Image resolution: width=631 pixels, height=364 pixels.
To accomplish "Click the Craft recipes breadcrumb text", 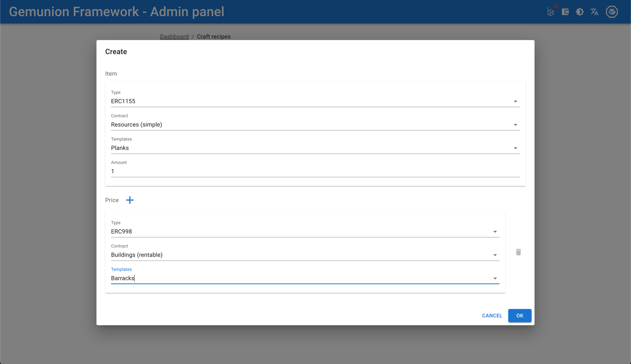I will click(x=214, y=37).
